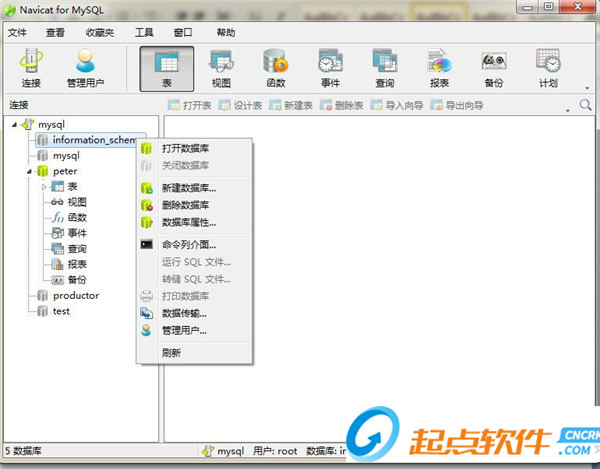Open 管理用户 from the main toolbar
Viewport: 600px width, 469px height.
click(85, 68)
